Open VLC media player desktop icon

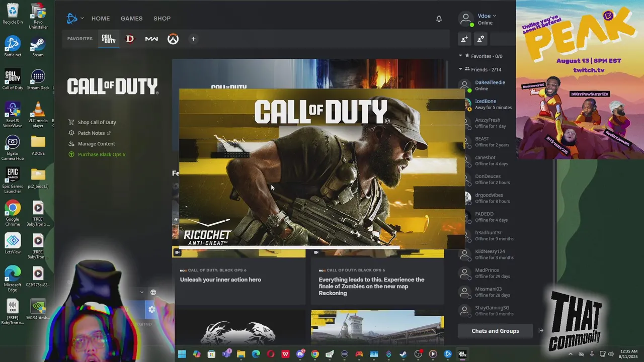38,115
